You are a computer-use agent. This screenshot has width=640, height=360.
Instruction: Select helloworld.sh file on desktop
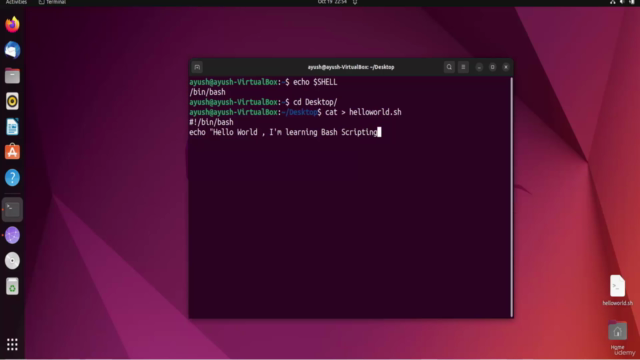coord(618,290)
